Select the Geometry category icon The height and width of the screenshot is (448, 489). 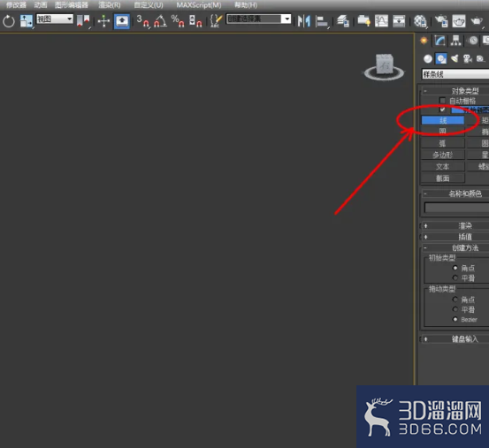[428, 58]
